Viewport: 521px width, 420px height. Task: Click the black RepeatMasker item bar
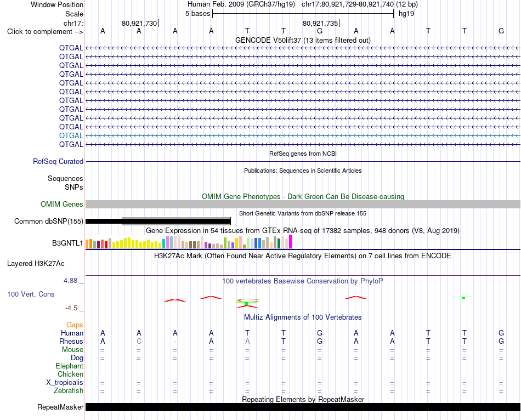coord(303,407)
